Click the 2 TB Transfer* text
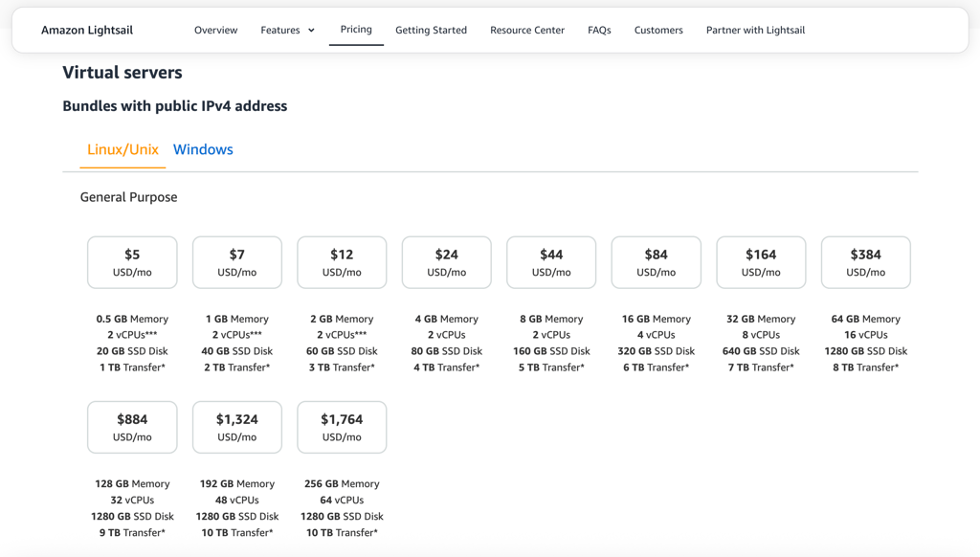The height and width of the screenshot is (557, 980). [x=237, y=368]
